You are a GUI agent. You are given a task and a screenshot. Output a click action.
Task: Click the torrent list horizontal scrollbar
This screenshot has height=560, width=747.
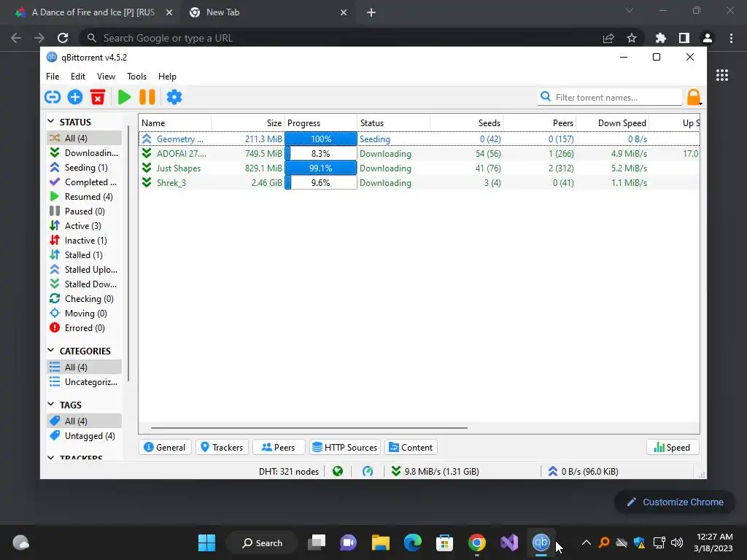[x=309, y=427]
